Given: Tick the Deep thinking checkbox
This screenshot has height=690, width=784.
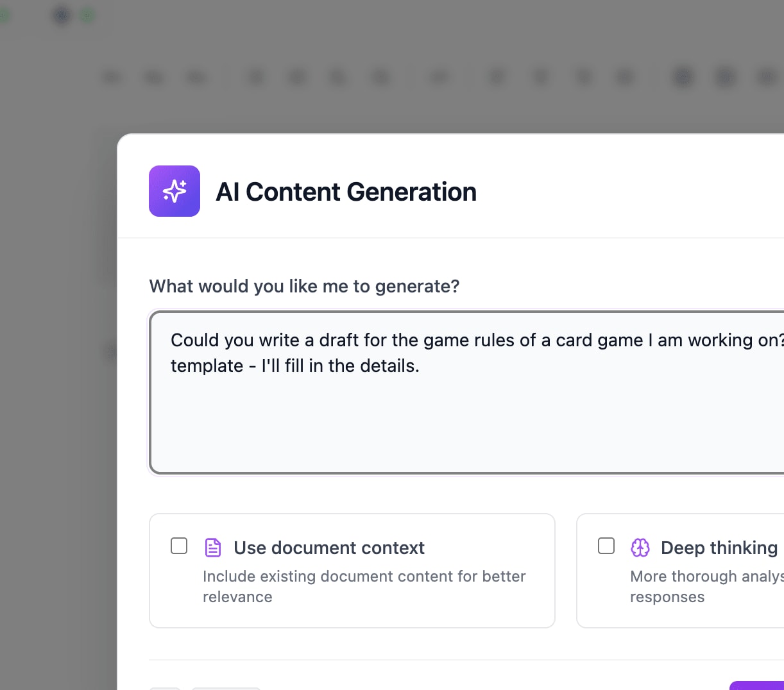Looking at the screenshot, I should pos(606,546).
